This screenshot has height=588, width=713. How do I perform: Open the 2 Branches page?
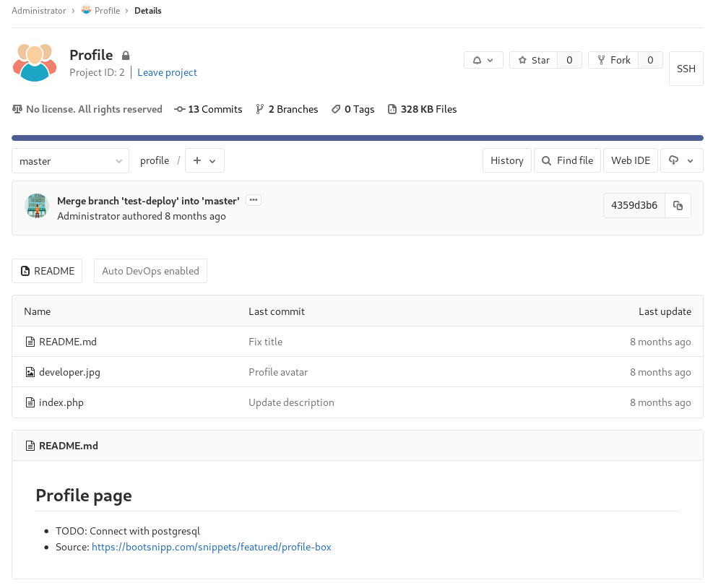(x=287, y=109)
